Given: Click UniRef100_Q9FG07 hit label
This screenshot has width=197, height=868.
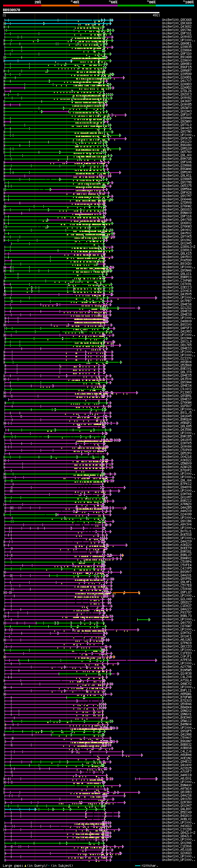Looking at the screenshot, I should click(177, 115).
